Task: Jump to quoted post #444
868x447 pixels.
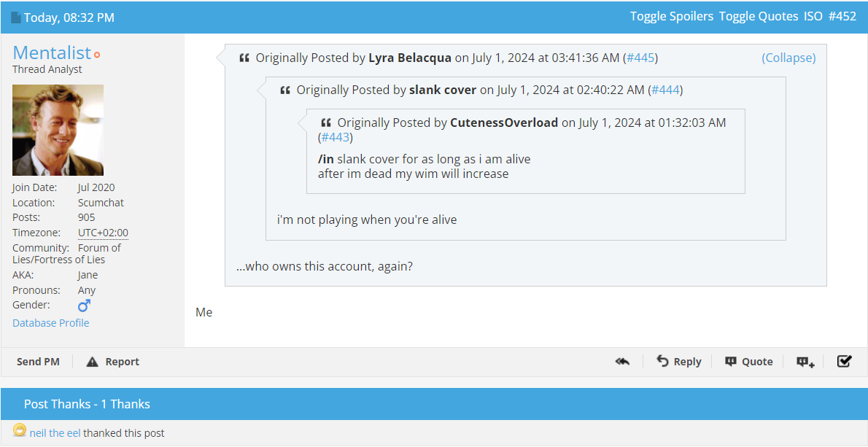Action: pos(665,90)
